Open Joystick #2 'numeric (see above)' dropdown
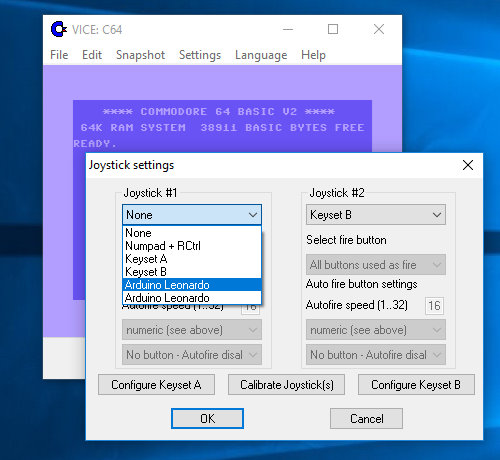The height and width of the screenshot is (460, 500). (x=376, y=330)
